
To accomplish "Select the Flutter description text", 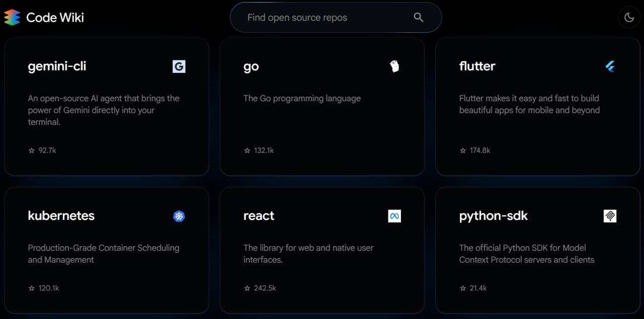I will pos(529,104).
